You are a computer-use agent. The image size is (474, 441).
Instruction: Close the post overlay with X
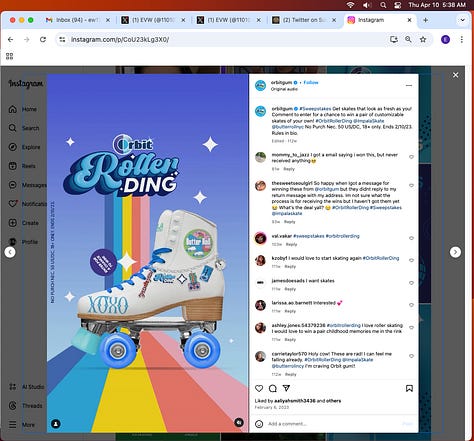click(x=456, y=75)
